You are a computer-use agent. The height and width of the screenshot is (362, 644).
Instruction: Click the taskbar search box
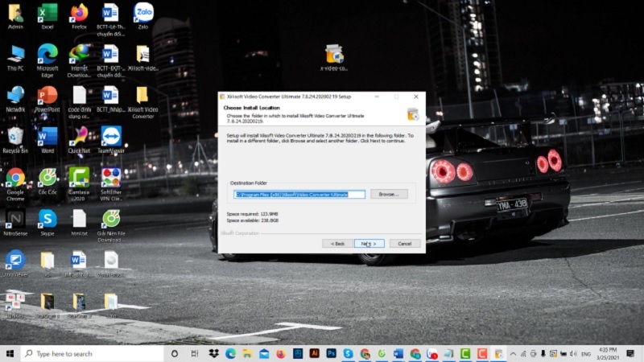click(93, 353)
